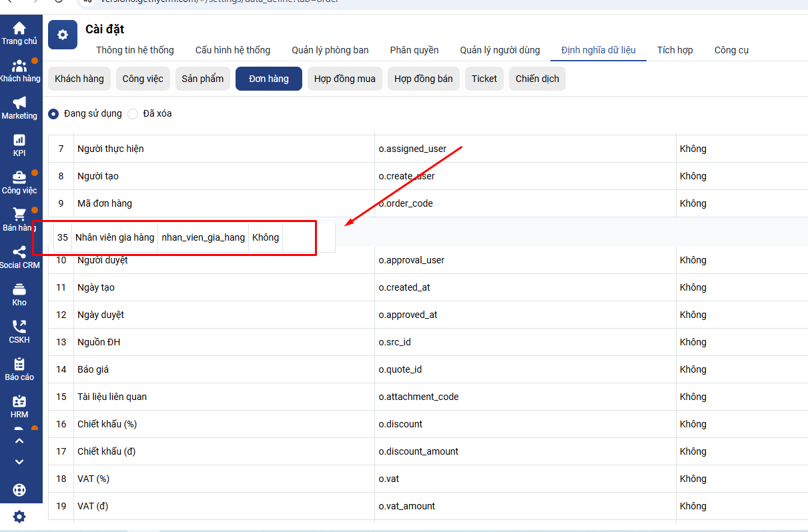Open the Khách hàng sidebar icon
This screenshot has width=808, height=532.
[x=19, y=66]
